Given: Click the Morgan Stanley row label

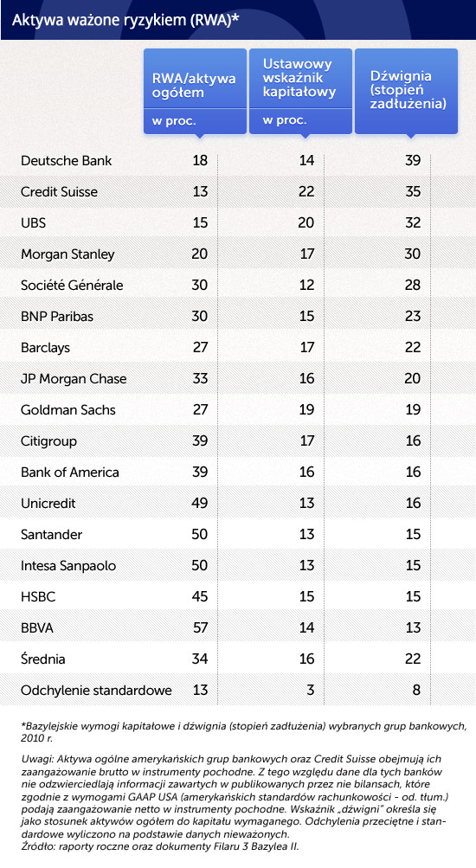Looking at the screenshot, I should (x=68, y=254).
